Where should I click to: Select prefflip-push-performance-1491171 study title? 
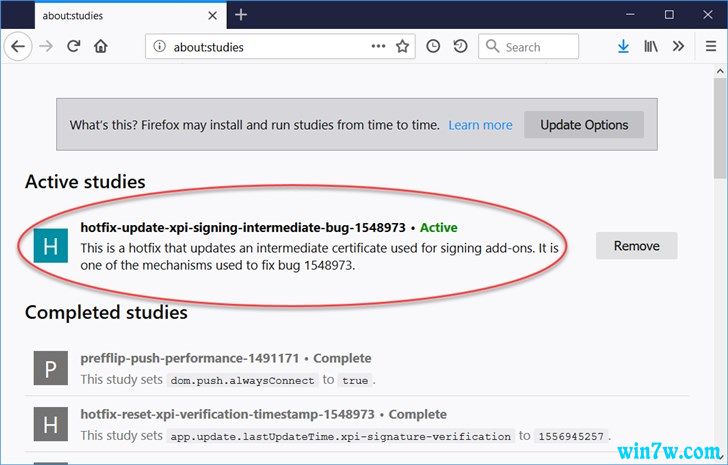[x=190, y=358]
